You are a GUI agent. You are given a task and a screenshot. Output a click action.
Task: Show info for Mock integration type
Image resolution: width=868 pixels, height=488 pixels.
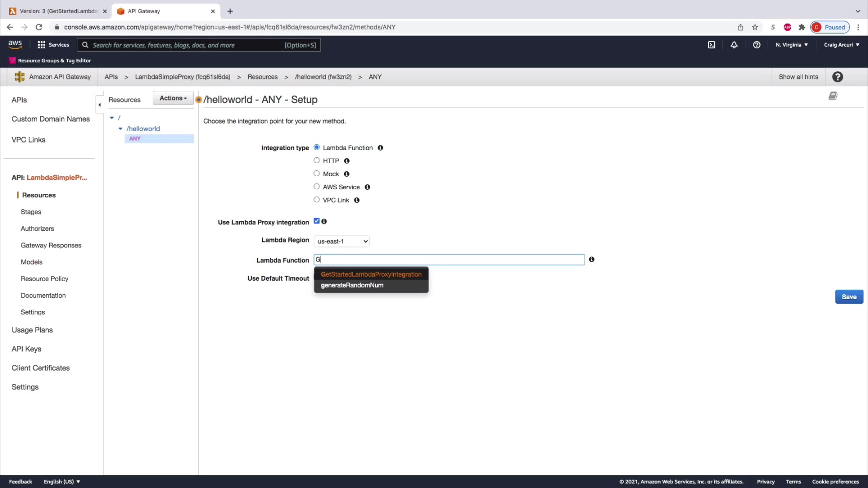[x=347, y=174]
